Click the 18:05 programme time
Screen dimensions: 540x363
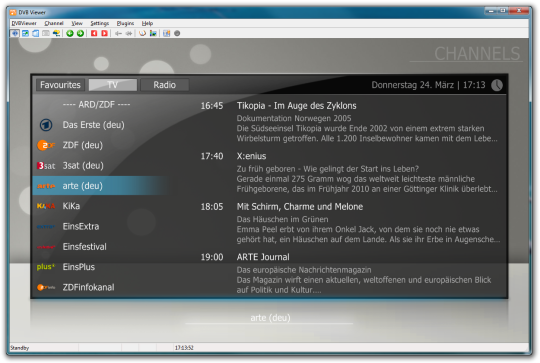tap(212, 207)
